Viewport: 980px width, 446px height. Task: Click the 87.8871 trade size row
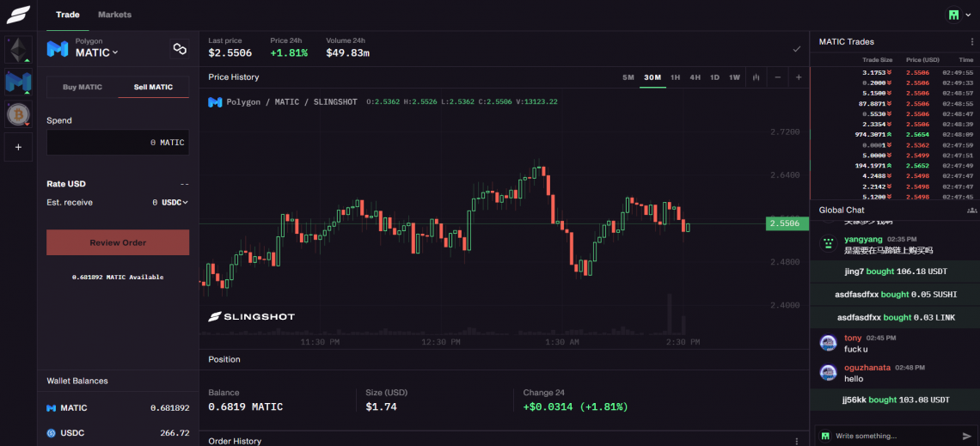[x=894, y=104]
